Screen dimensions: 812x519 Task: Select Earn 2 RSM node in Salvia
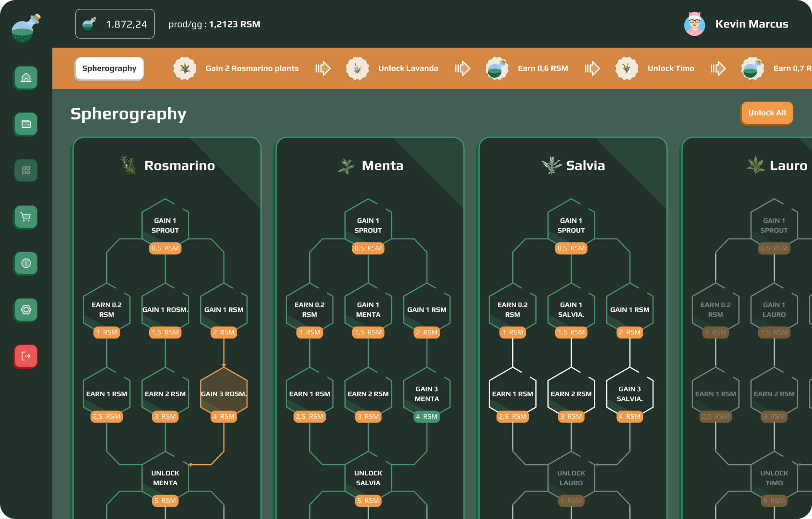tap(571, 394)
